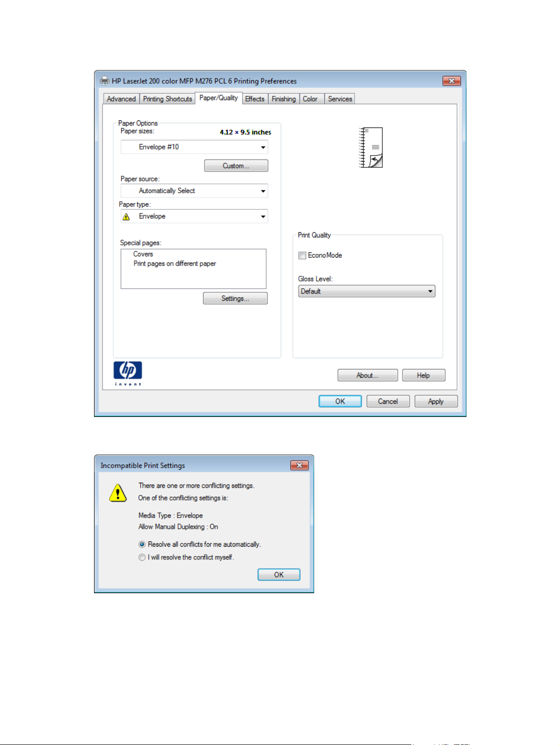Click the Custom... button
This screenshot has height=745, width=560.
[236, 166]
